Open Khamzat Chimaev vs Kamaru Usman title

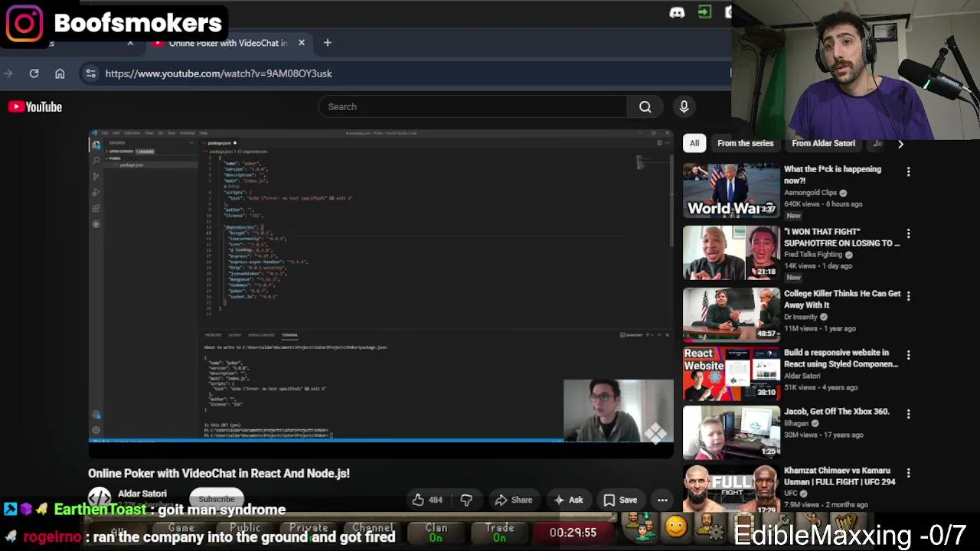(839, 476)
